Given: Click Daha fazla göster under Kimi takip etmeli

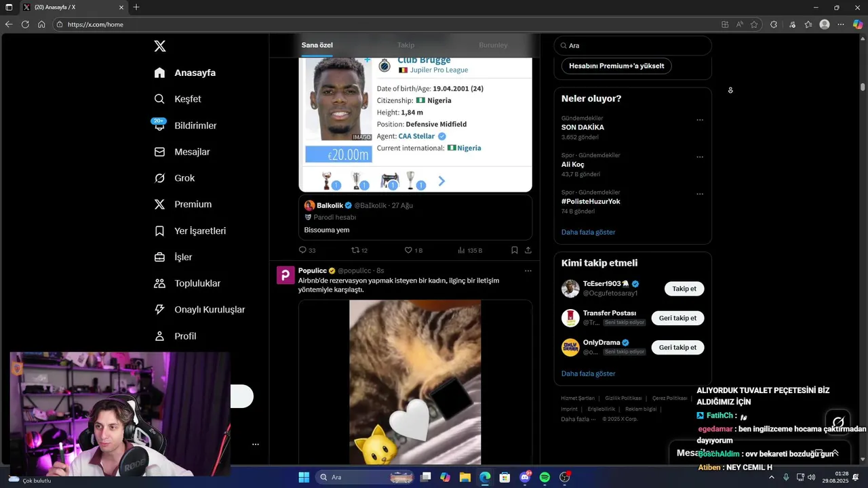Looking at the screenshot, I should [x=588, y=373].
